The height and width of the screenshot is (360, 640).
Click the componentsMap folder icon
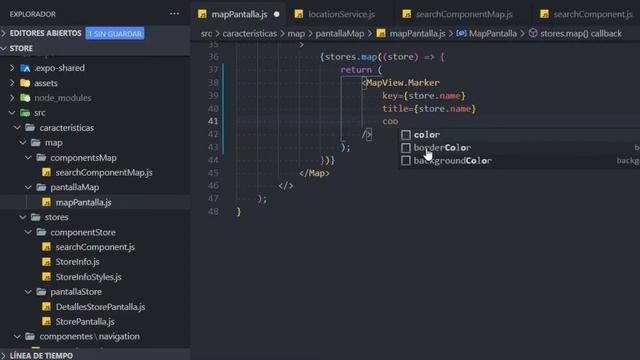(41, 158)
